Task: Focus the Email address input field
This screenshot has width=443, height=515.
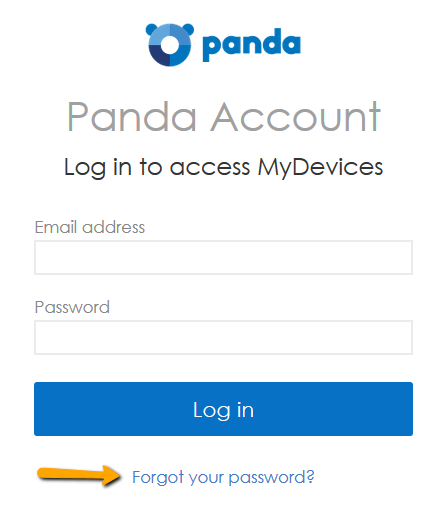Action: (x=223, y=258)
